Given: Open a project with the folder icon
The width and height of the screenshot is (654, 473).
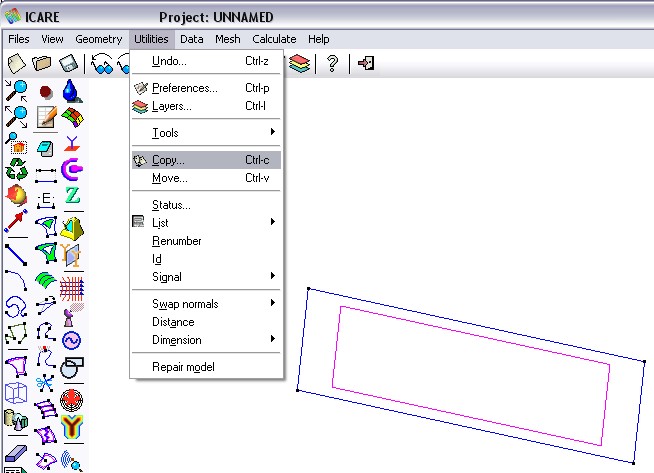Looking at the screenshot, I should [x=42, y=64].
